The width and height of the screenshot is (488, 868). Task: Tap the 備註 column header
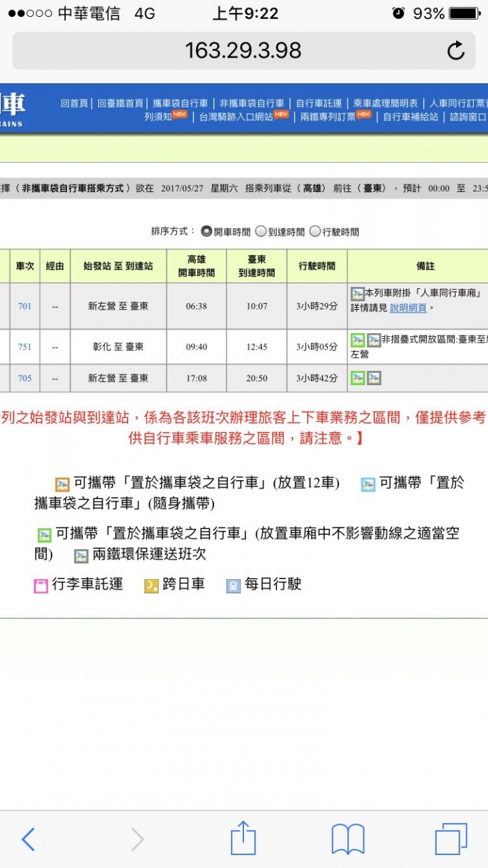point(426,266)
